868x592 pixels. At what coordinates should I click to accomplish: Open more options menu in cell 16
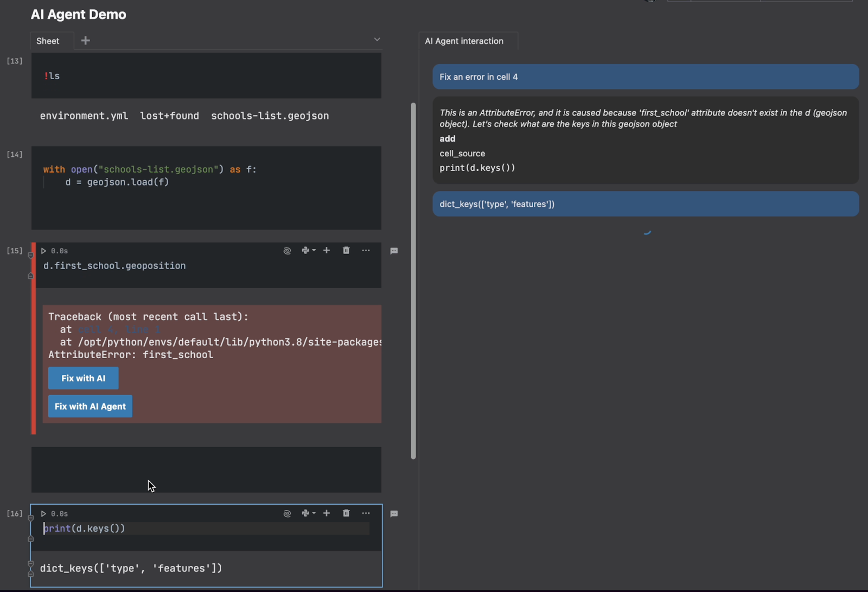pos(366,513)
